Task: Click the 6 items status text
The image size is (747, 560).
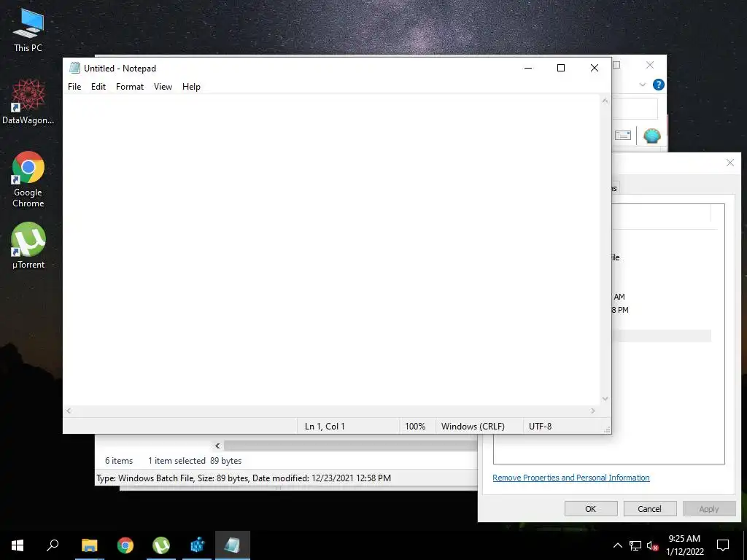Action: [x=119, y=461]
